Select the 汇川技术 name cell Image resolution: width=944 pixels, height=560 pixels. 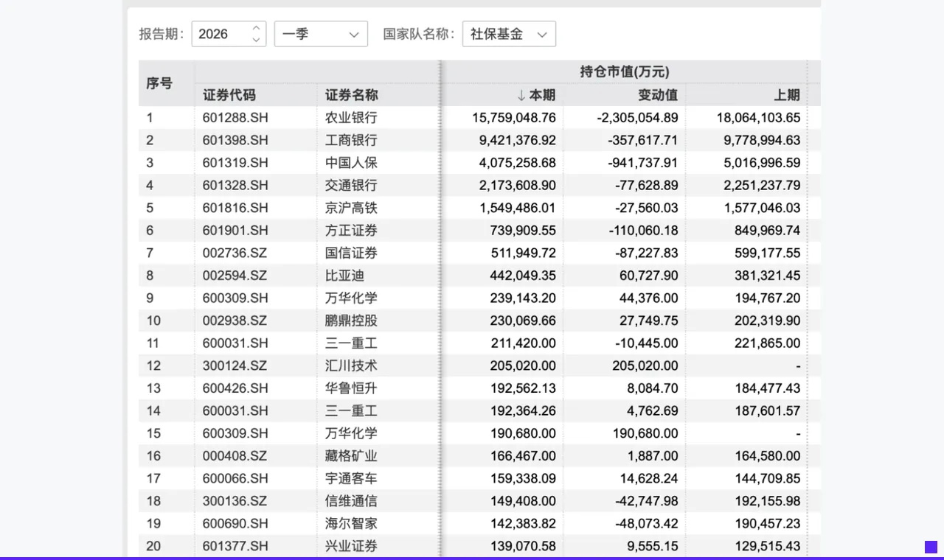pyautogui.click(x=351, y=365)
